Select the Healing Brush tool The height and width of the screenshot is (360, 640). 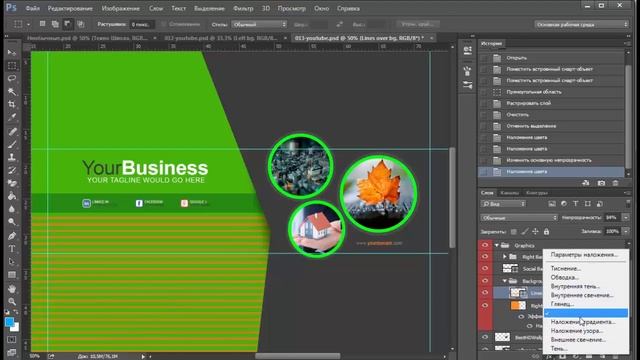tap(12, 131)
